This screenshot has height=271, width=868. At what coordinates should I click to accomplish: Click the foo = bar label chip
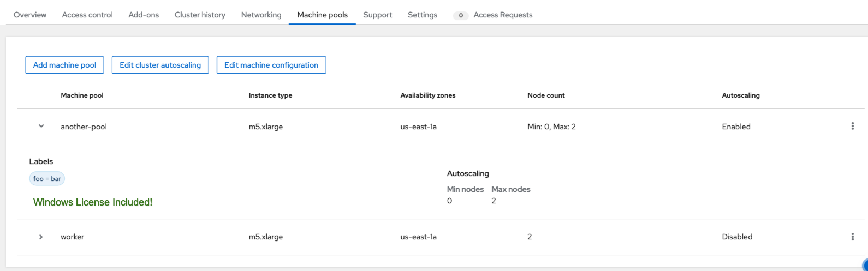coord(47,179)
